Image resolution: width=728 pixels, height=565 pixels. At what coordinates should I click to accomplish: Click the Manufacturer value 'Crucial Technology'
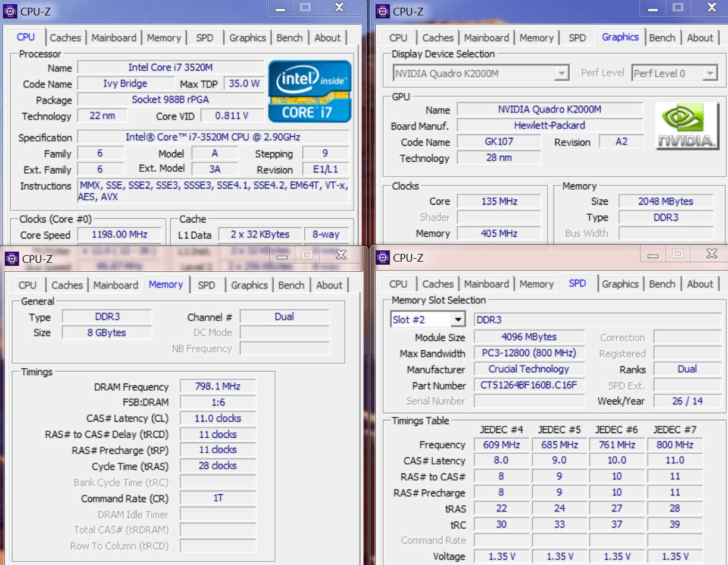[x=529, y=369]
